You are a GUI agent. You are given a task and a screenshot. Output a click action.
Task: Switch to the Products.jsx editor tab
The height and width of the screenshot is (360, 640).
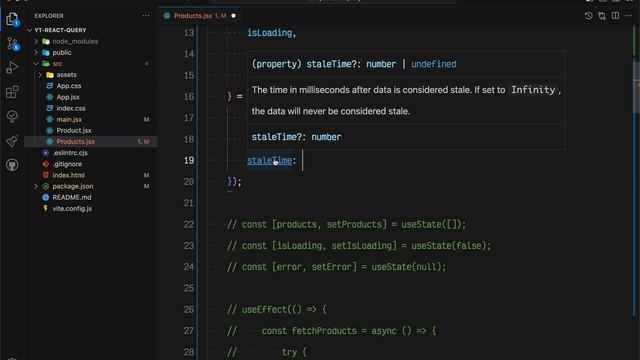200,16
